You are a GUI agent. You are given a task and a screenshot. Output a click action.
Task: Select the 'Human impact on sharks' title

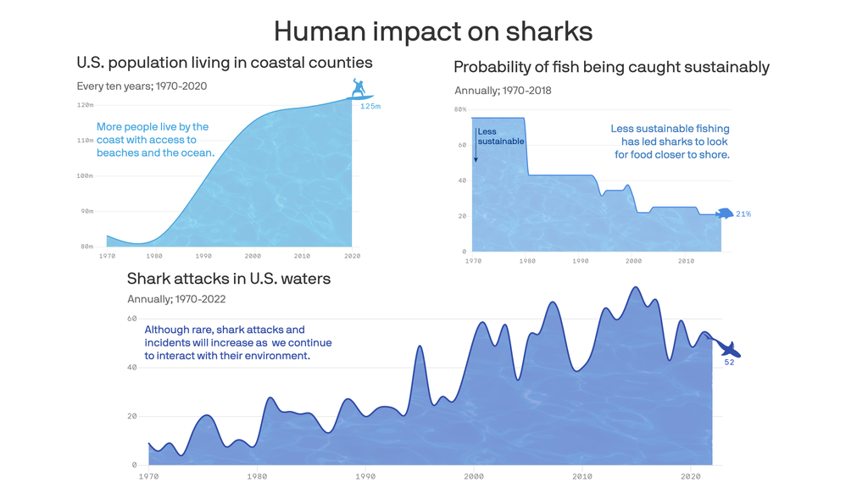[433, 31]
